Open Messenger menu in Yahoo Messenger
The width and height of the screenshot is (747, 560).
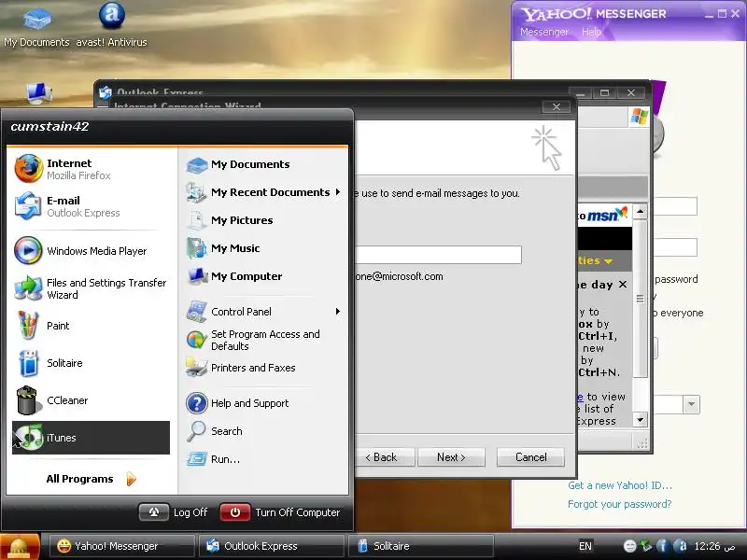point(544,32)
